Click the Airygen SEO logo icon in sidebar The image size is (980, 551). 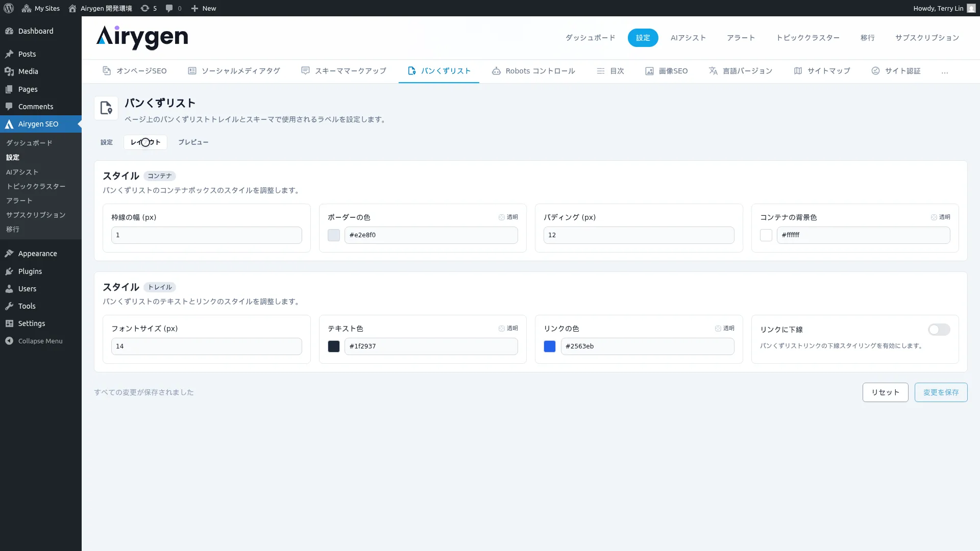(x=9, y=124)
